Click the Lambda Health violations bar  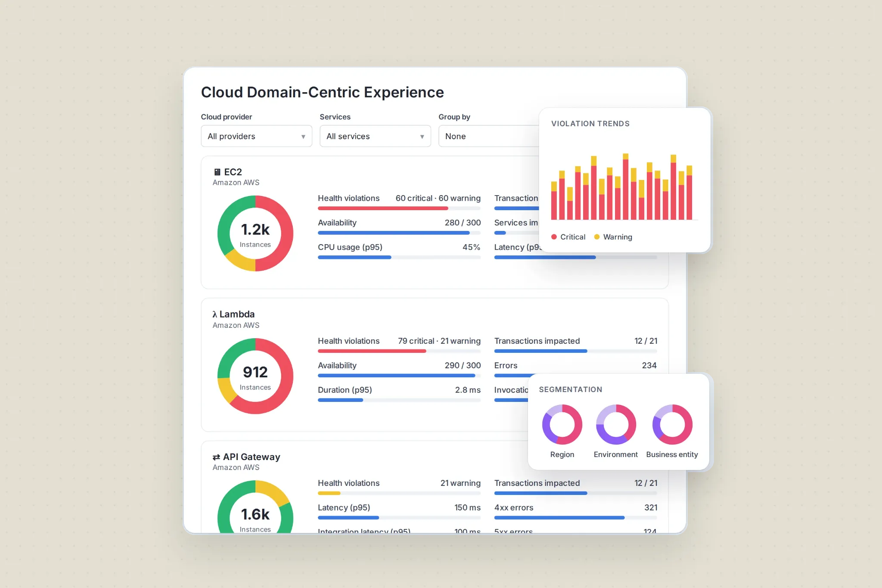pyautogui.click(x=399, y=351)
